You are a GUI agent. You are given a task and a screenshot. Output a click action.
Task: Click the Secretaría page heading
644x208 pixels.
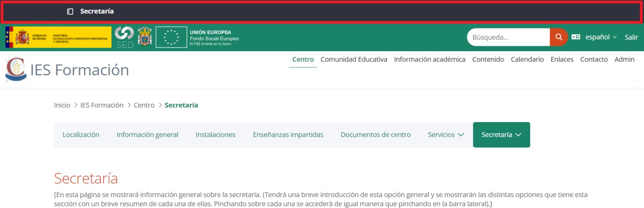(86, 178)
